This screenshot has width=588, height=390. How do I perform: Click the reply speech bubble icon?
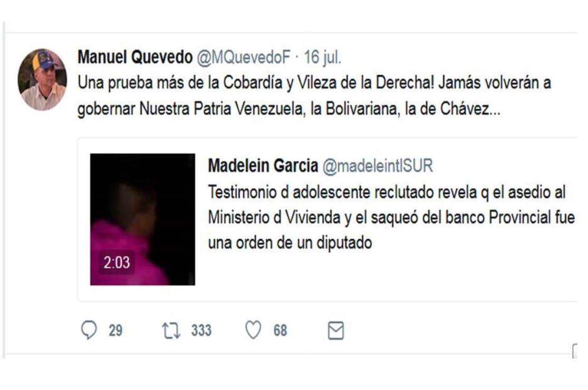coord(89,330)
